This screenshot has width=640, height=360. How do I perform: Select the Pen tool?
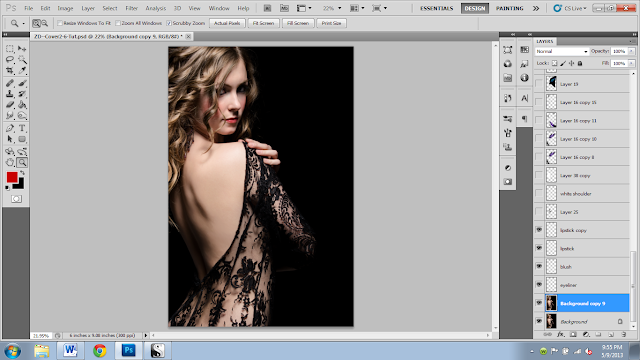click(x=10, y=128)
